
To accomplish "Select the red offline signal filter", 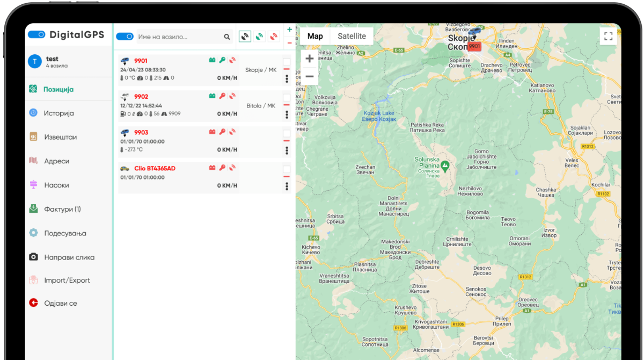I will (274, 37).
